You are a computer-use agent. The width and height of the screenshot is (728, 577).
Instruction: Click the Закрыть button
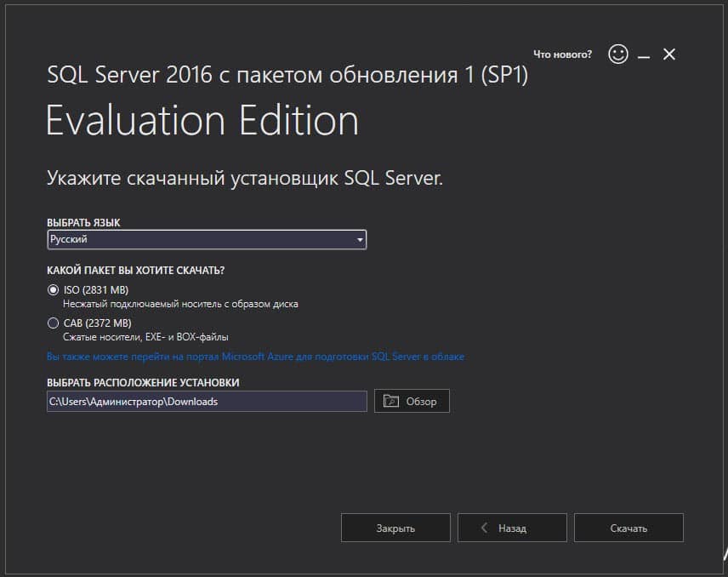pyautogui.click(x=395, y=527)
